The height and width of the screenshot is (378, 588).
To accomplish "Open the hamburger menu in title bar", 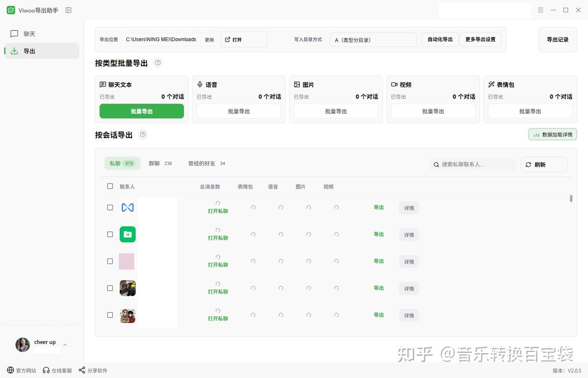I will click(x=541, y=10).
